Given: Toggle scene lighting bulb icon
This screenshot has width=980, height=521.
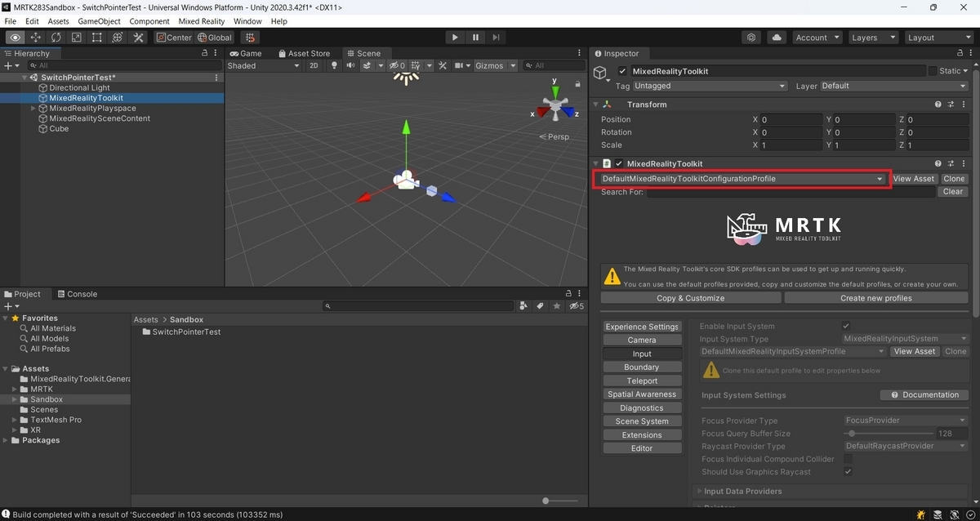Looking at the screenshot, I should [x=333, y=65].
